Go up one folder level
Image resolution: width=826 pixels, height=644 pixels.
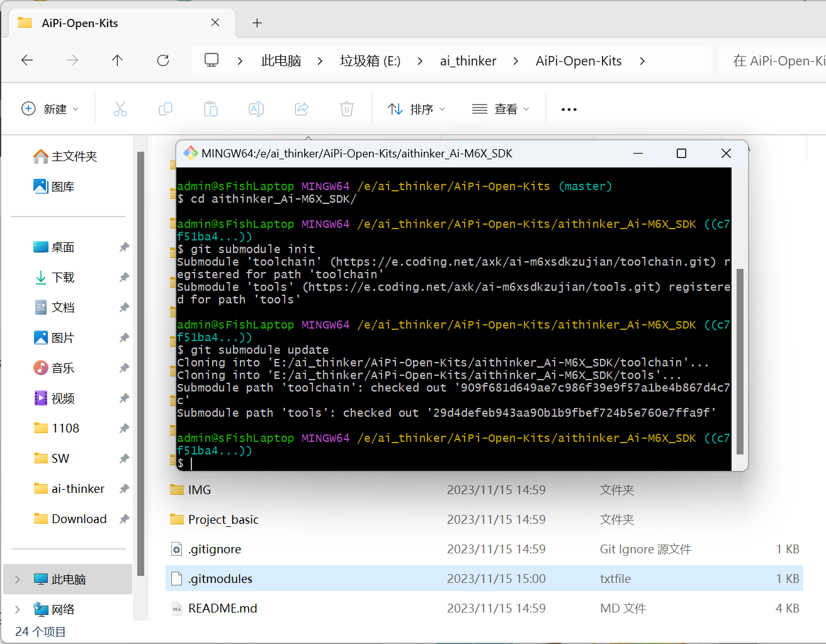[117, 60]
